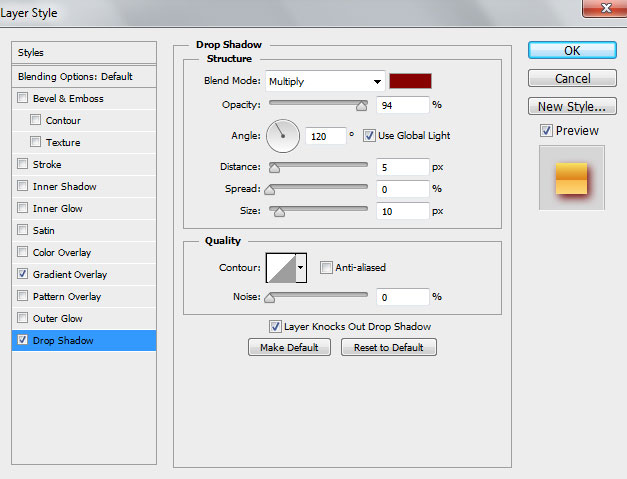Click the Distance slider handle
This screenshot has height=479, width=627.
point(274,168)
